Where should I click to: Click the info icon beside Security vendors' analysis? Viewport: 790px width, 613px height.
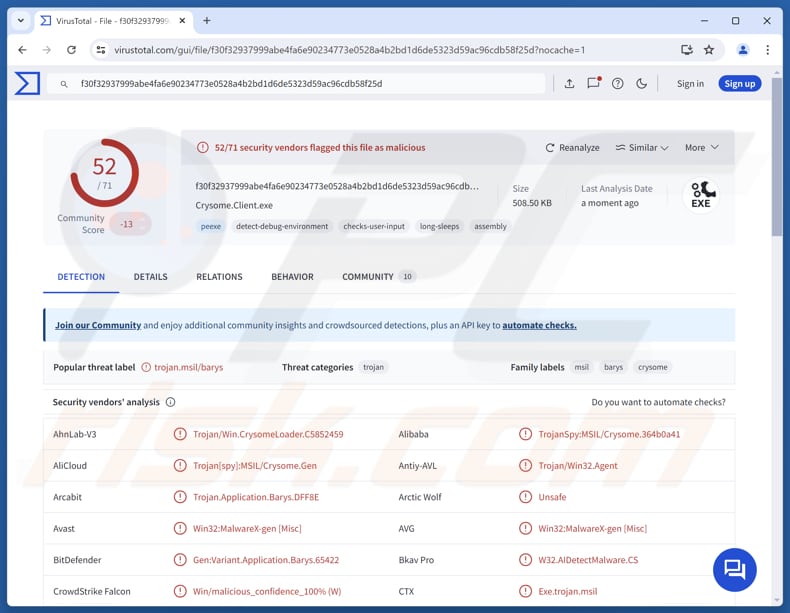(x=171, y=402)
